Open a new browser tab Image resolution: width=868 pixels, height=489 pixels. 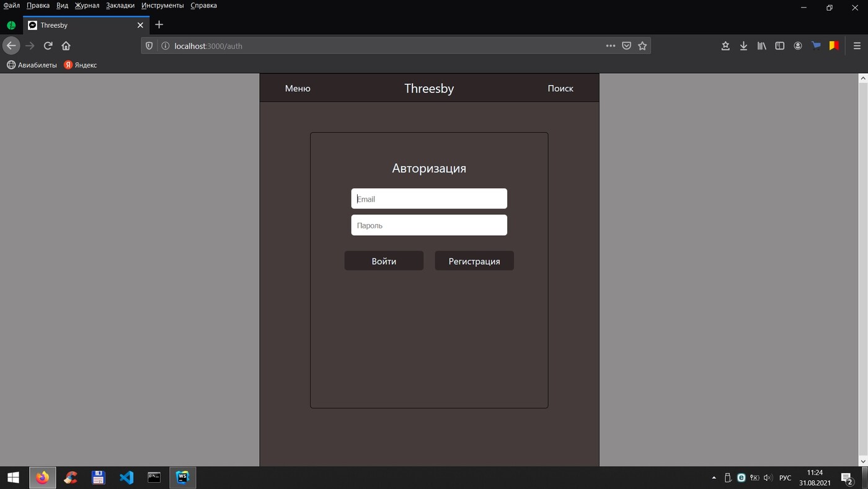point(159,25)
